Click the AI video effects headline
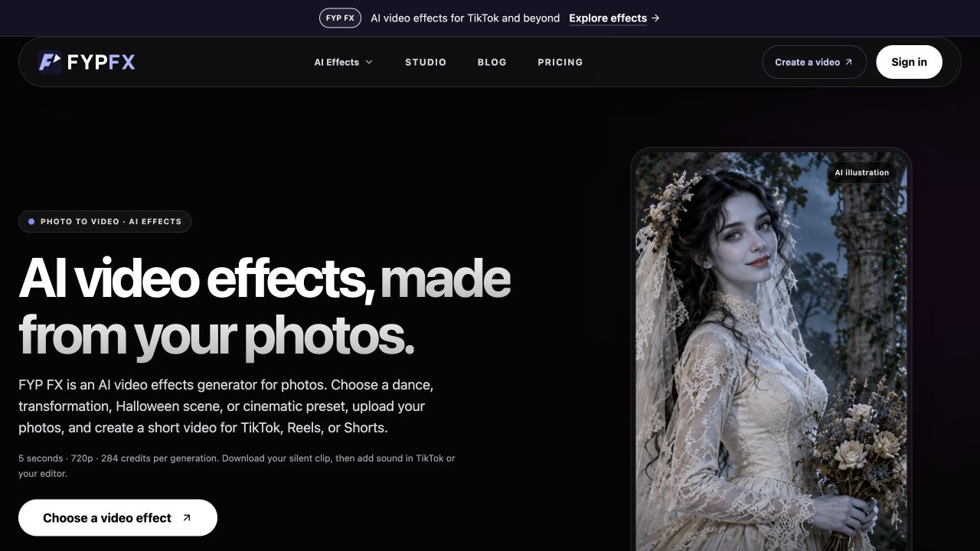 [x=264, y=307]
